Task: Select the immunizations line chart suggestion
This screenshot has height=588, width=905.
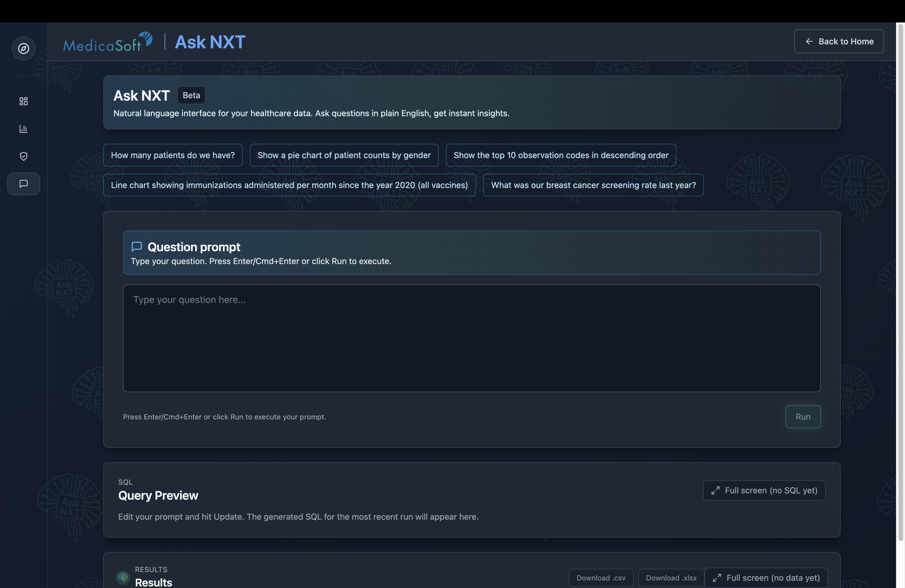Action: 289,185
